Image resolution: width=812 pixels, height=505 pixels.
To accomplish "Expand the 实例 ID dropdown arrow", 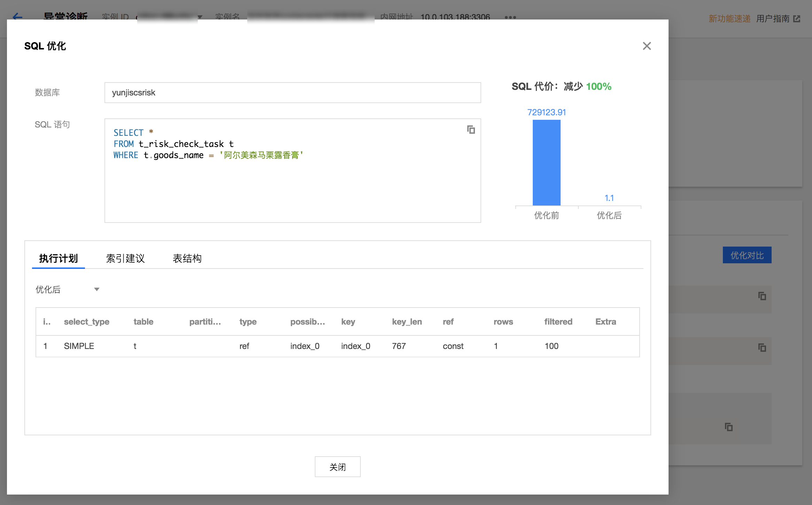I will pyautogui.click(x=200, y=17).
